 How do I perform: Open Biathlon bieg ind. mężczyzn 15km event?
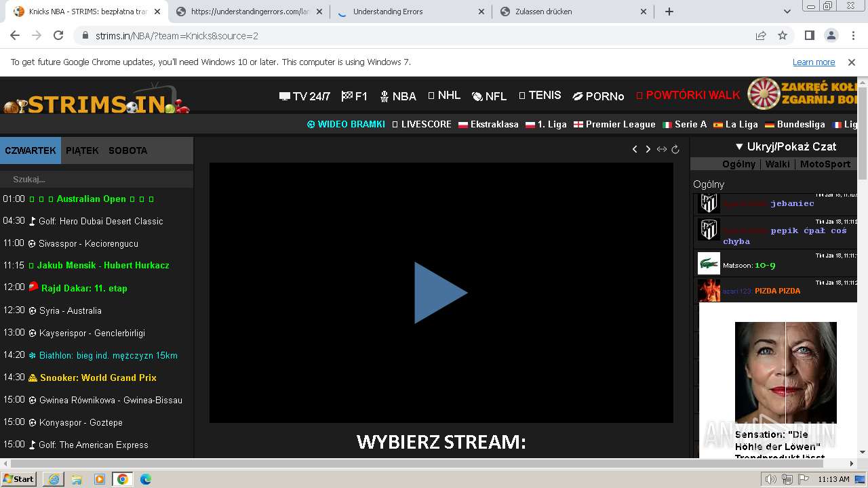pos(103,355)
